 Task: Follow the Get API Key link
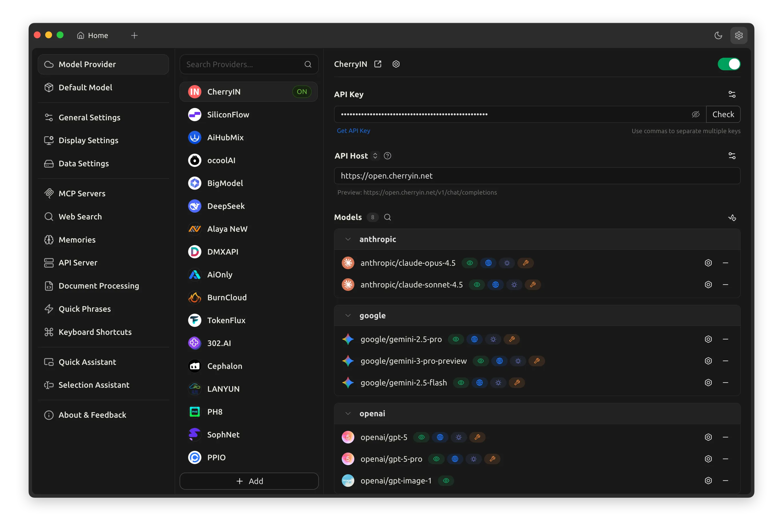pyautogui.click(x=353, y=131)
